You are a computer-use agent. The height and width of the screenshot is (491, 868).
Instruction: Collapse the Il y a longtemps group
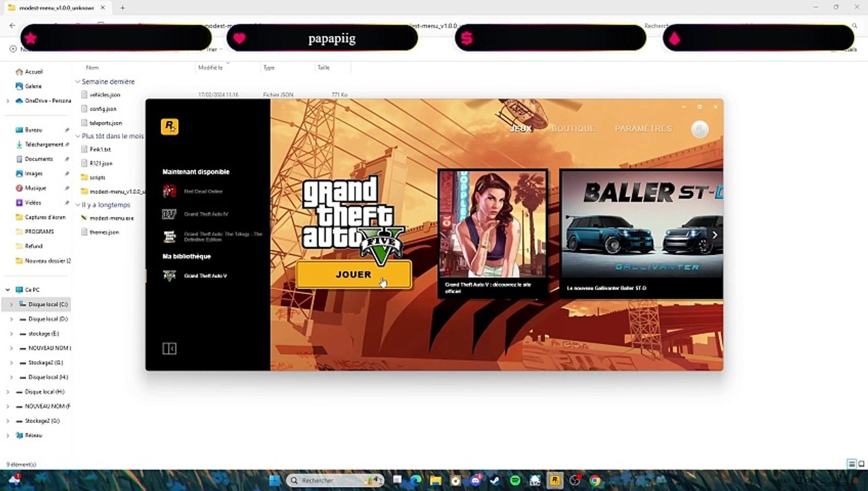(x=77, y=205)
